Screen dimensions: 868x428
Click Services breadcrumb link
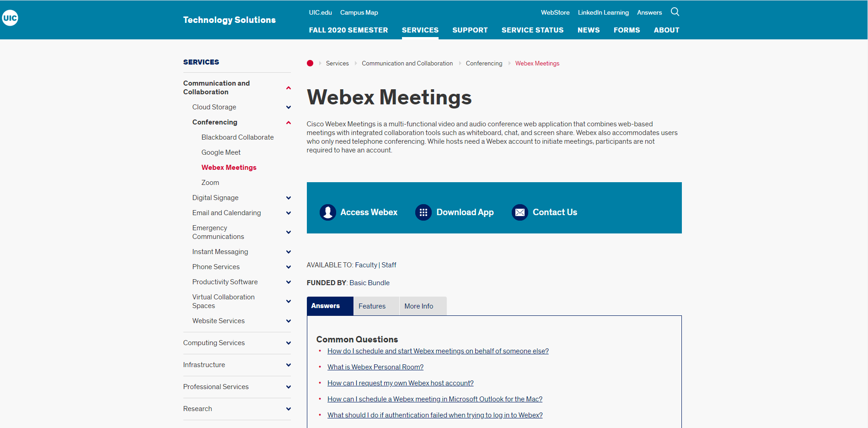pos(338,63)
